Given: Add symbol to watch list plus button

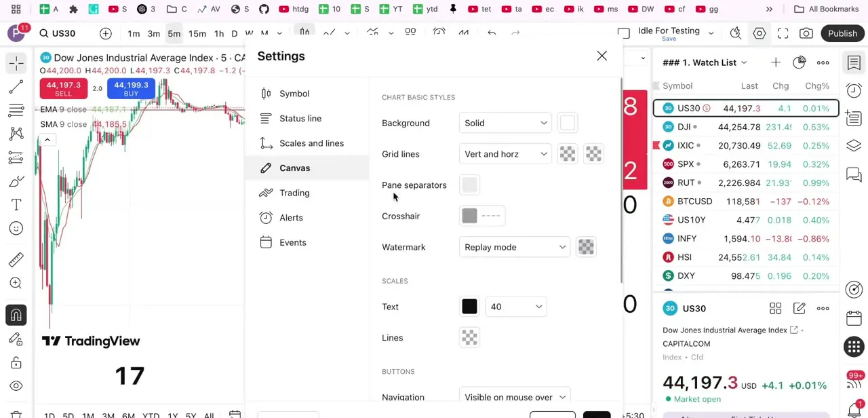Looking at the screenshot, I should pyautogui.click(x=776, y=62).
